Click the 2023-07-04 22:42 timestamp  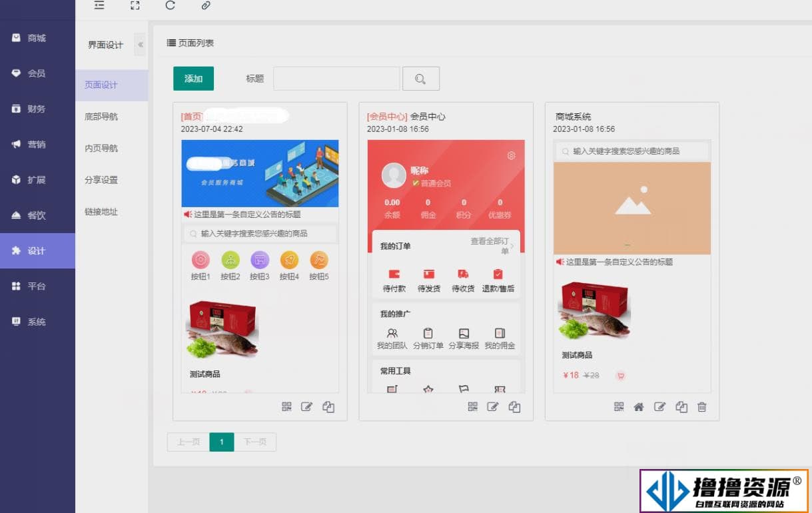point(212,129)
